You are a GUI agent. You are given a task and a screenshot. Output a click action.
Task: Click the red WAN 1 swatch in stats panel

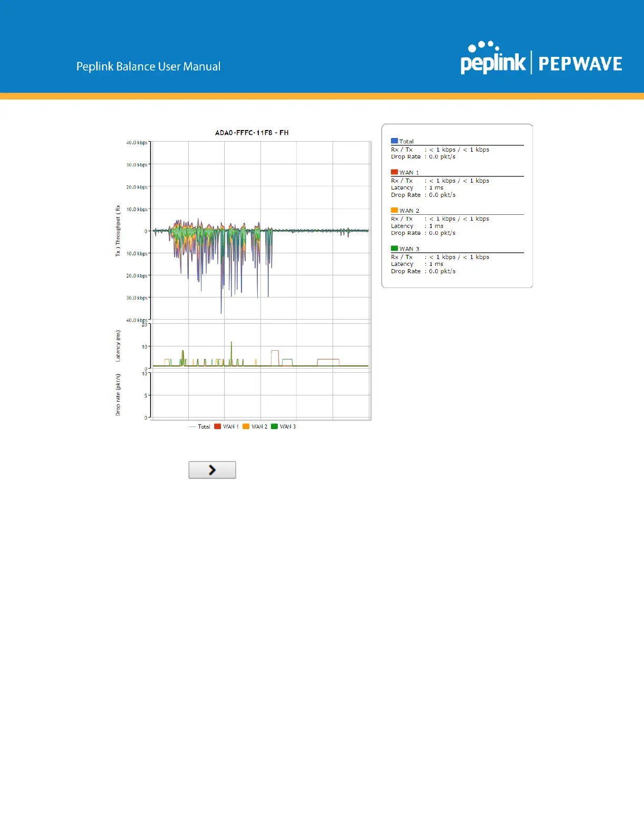point(394,172)
